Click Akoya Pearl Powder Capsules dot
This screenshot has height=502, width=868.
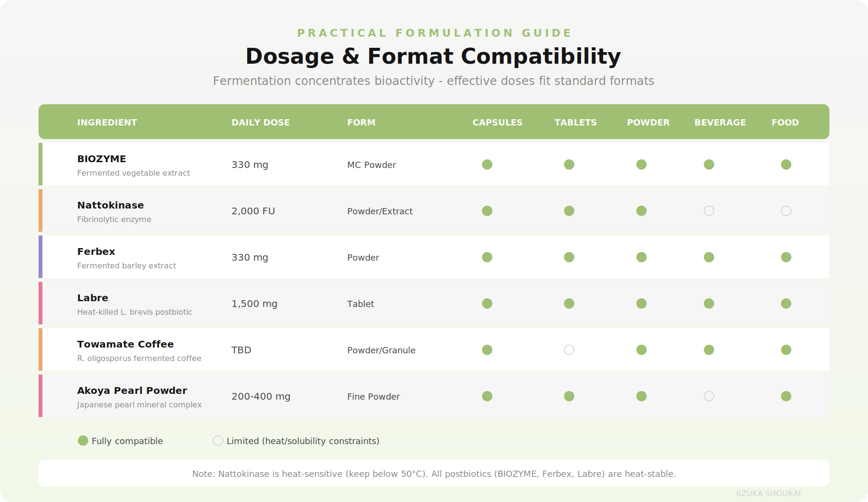[487, 396]
